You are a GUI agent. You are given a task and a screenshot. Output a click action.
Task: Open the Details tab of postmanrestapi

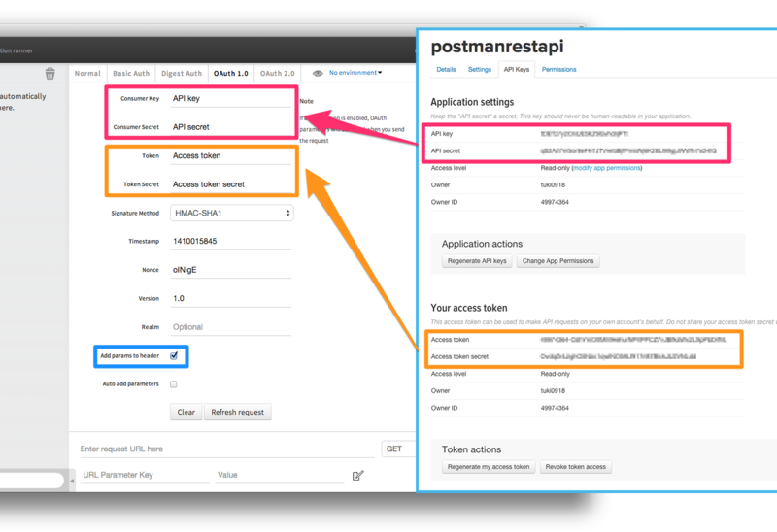point(446,69)
